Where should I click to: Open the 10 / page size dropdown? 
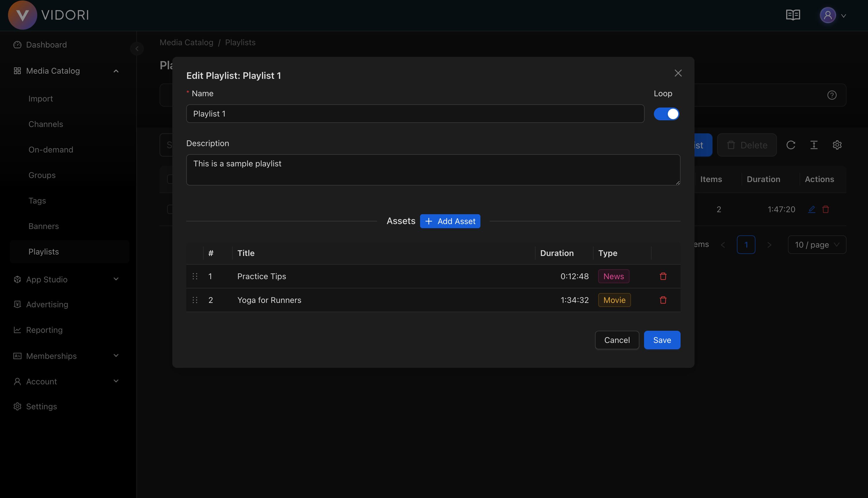coord(817,245)
